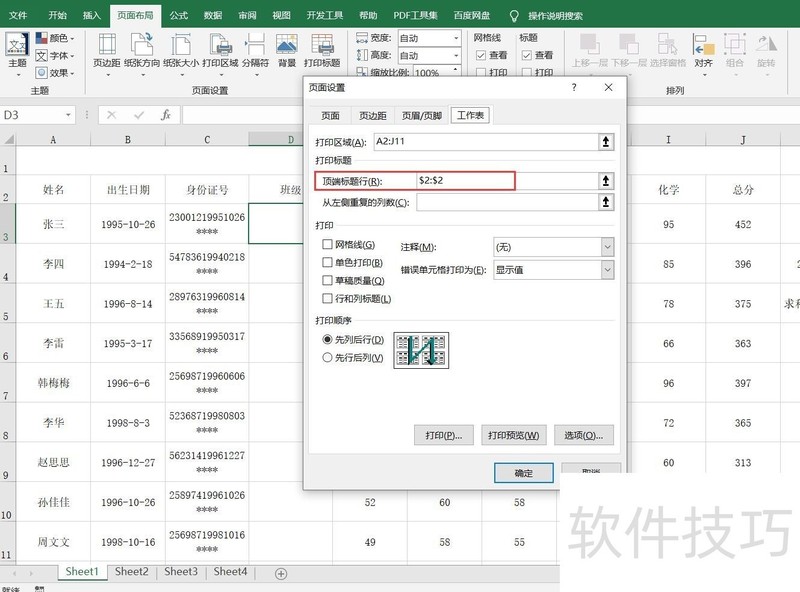Image resolution: width=800 pixels, height=592 pixels.
Task: Click the Align (对齐) icon
Action: pyautogui.click(x=703, y=44)
